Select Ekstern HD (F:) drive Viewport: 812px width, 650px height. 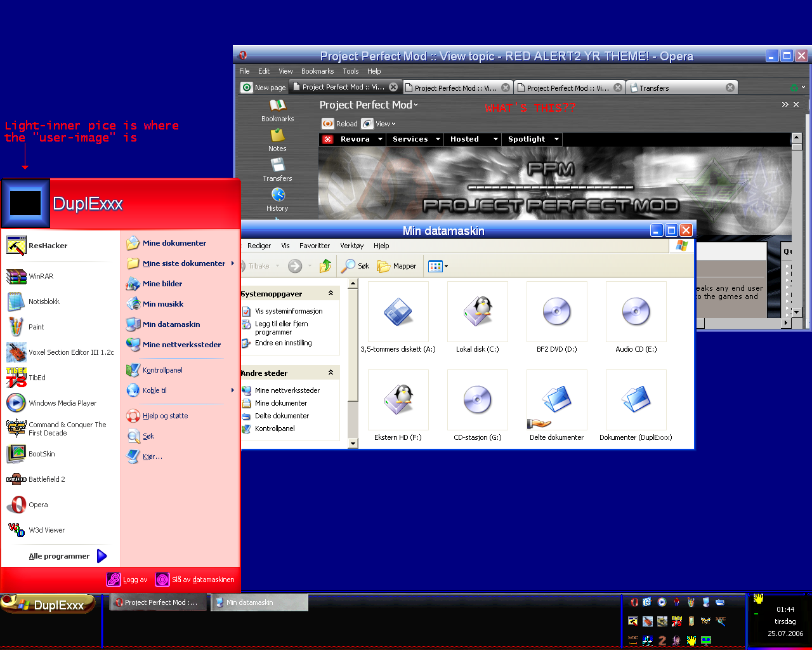(x=398, y=406)
